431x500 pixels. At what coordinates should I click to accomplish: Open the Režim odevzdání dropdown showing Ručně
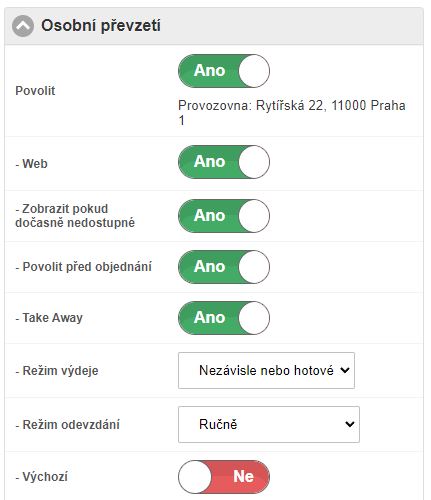(269, 425)
